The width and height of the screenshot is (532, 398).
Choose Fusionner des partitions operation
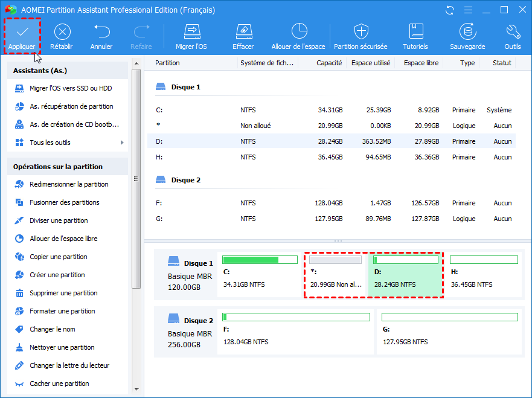click(64, 202)
